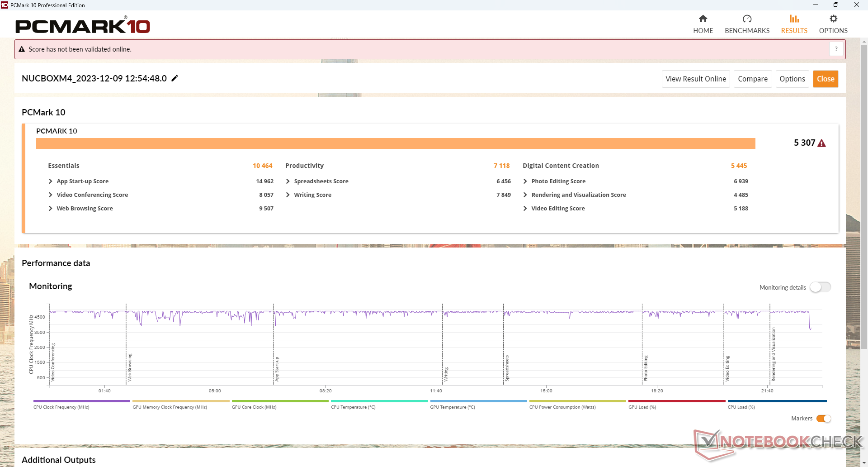Click View Result Online button
This screenshot has height=467, width=868.
coord(696,79)
